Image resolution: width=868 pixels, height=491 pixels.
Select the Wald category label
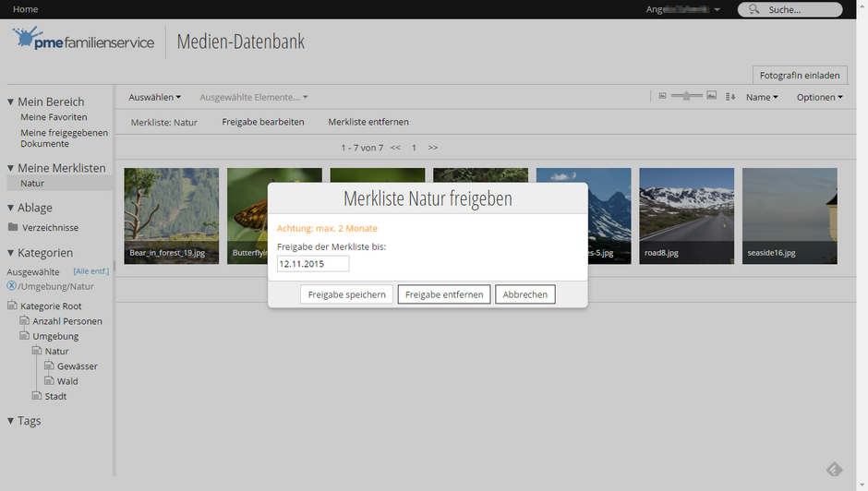point(67,381)
